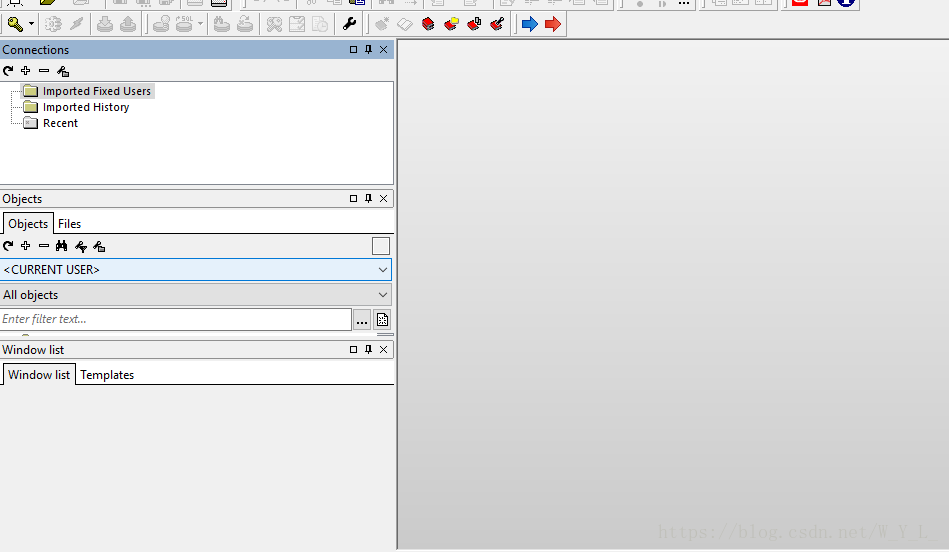Click the red book with wrench icon
Viewport: 949px width, 552px height.
[497, 24]
